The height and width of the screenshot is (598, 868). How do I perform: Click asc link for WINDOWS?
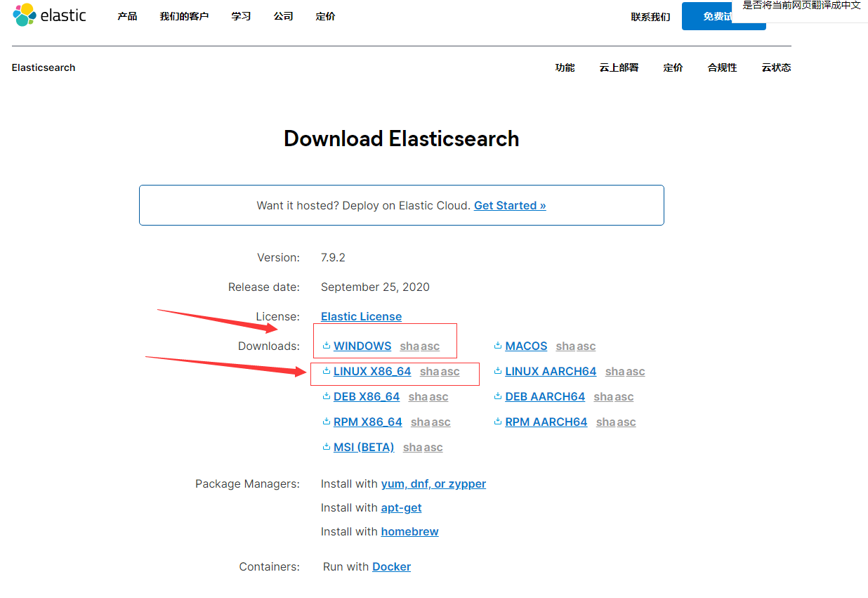click(x=430, y=346)
